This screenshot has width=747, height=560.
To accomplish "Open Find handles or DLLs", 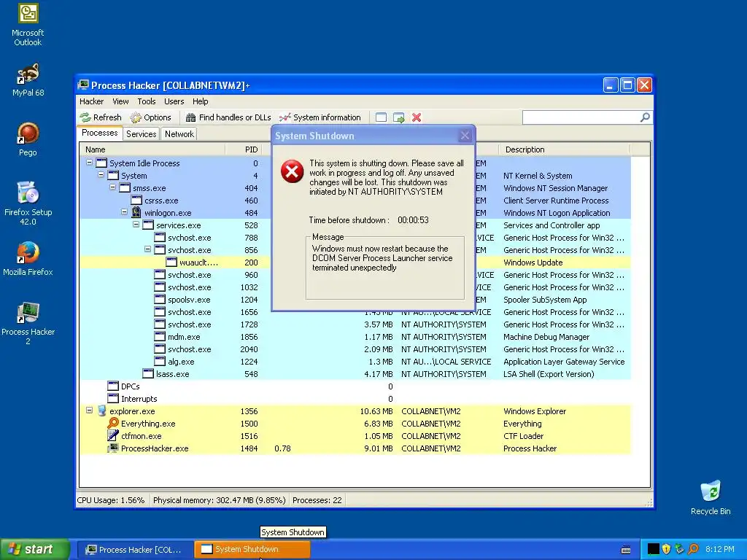I will coord(228,117).
